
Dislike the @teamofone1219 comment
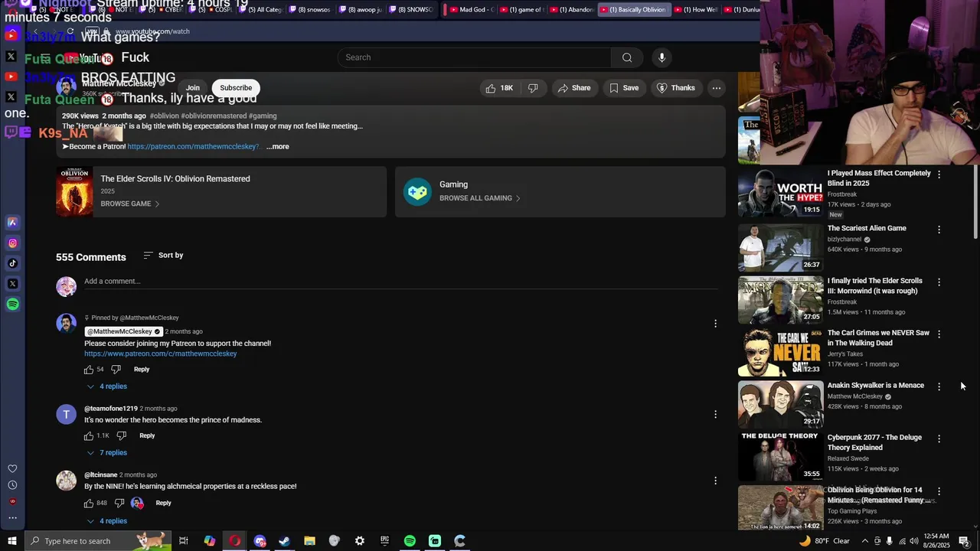[x=121, y=435]
